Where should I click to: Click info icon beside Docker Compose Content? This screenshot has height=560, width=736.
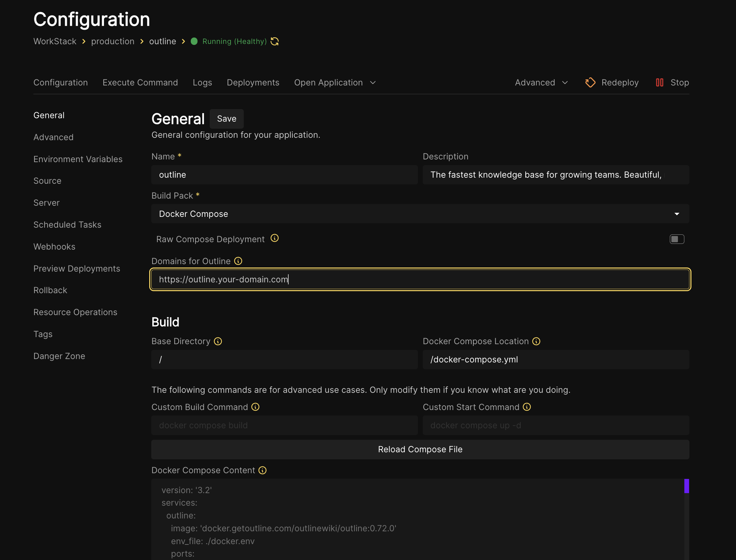click(x=263, y=470)
